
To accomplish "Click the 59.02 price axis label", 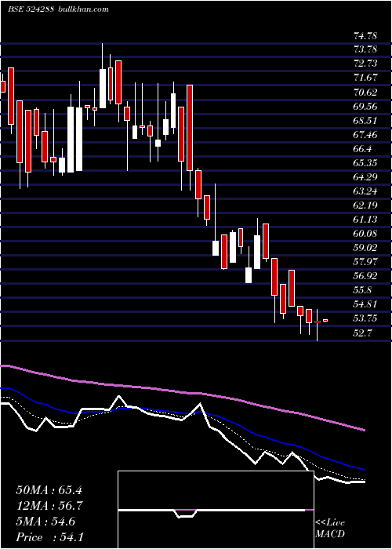I will pos(365,248).
